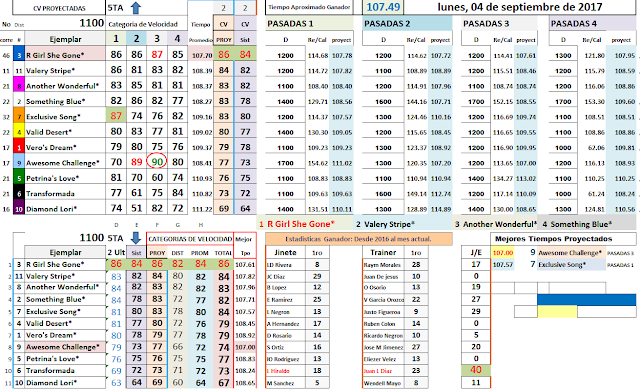Image resolution: width=640 pixels, height=391 pixels.
Task: Click the PROM column header in lower table
Action: click(200, 253)
